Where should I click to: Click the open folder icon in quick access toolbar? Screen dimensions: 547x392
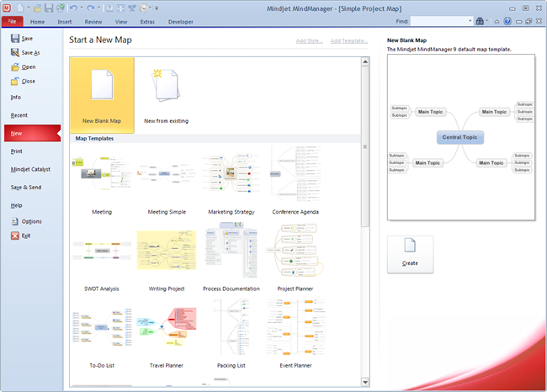(x=38, y=8)
